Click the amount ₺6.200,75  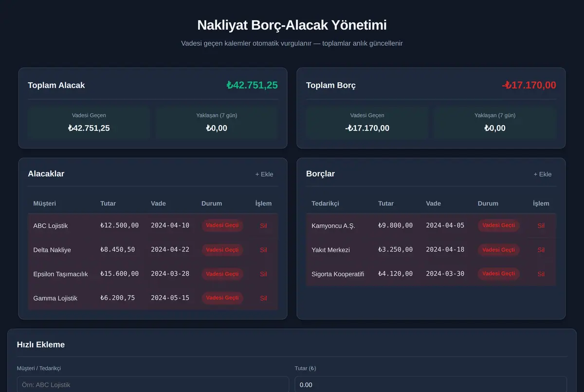tap(118, 298)
